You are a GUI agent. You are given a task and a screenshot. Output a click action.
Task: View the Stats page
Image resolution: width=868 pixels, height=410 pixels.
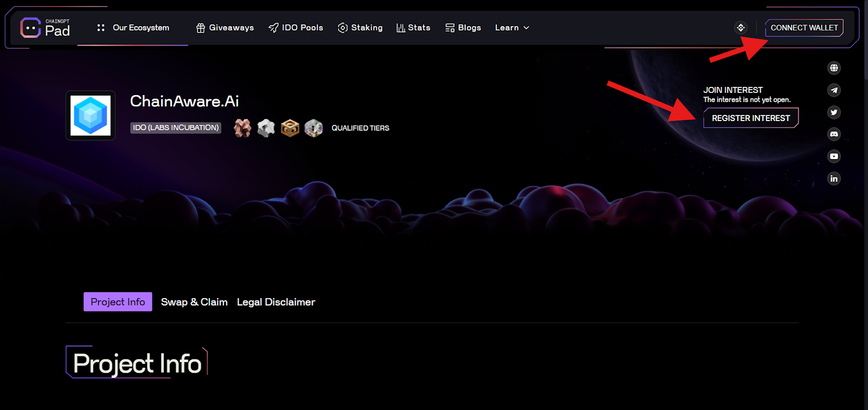[x=413, y=28]
